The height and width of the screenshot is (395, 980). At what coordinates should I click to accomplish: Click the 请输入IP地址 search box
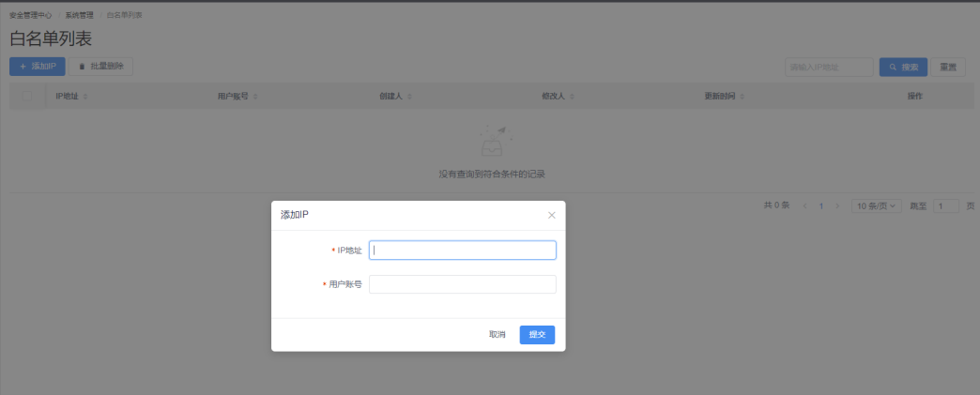click(x=827, y=68)
